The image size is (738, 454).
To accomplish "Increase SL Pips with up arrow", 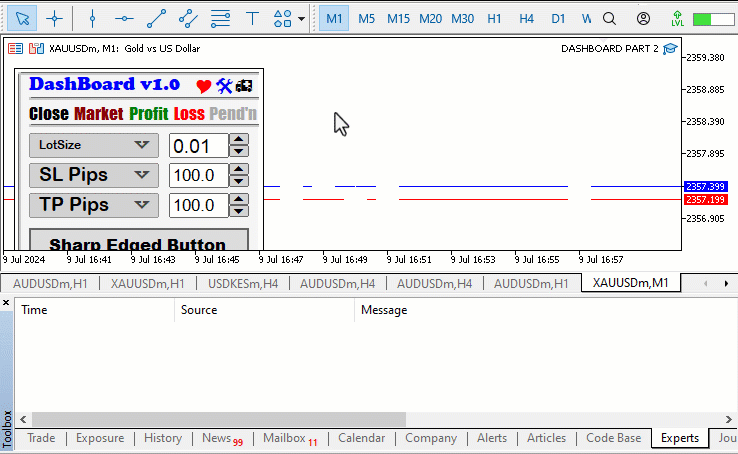I will coord(239,169).
